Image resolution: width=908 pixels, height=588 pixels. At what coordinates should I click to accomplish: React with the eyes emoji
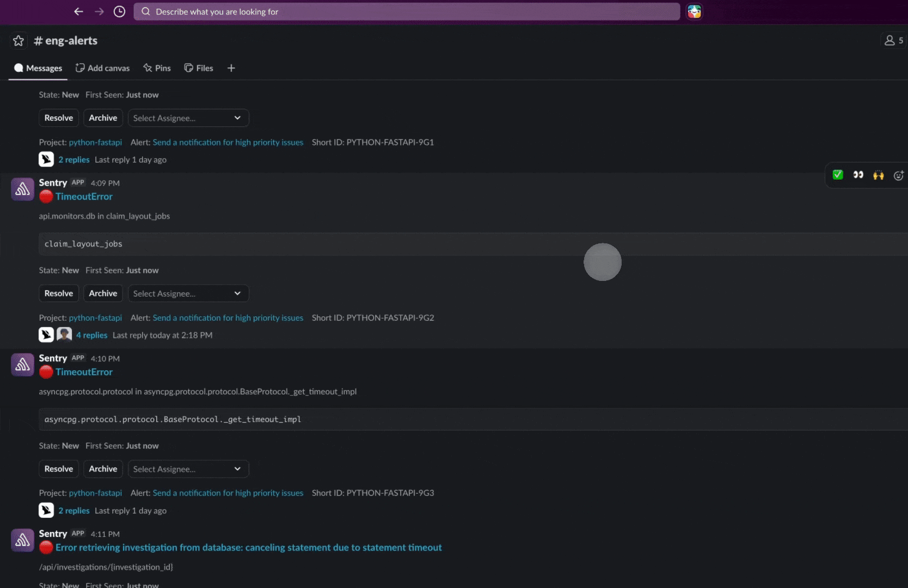click(x=858, y=175)
